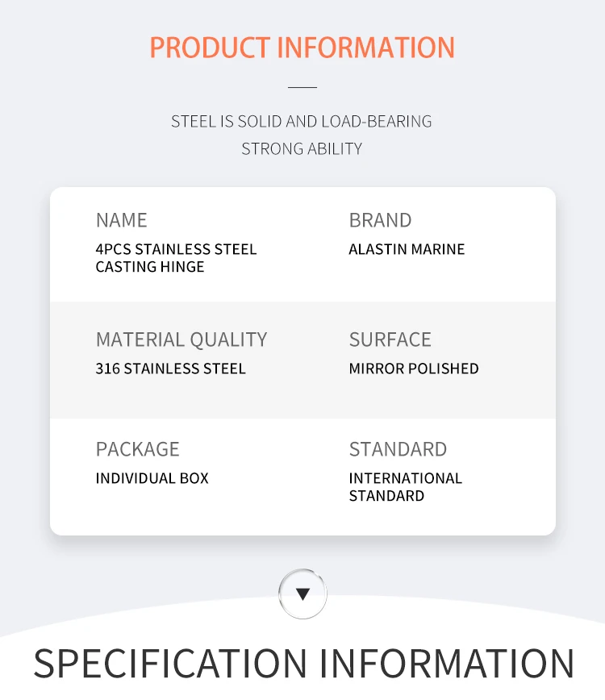605x700 pixels.
Task: Click the STRONG ABILITY subtitle line
Action: [302, 148]
